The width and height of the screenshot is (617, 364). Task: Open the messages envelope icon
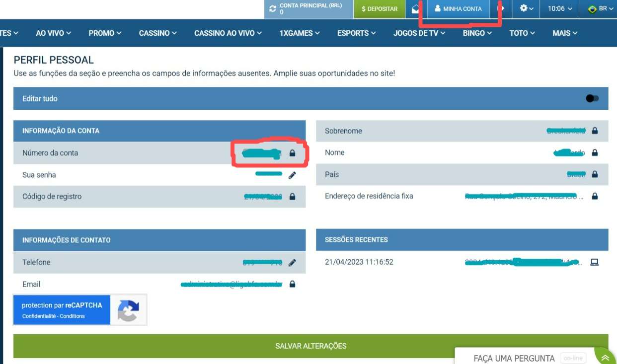pos(415,9)
